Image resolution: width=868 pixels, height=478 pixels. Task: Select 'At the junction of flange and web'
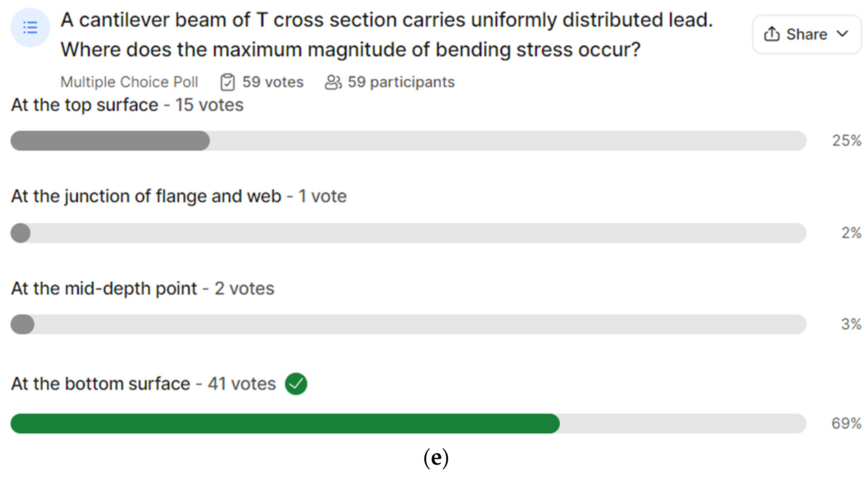point(146,196)
